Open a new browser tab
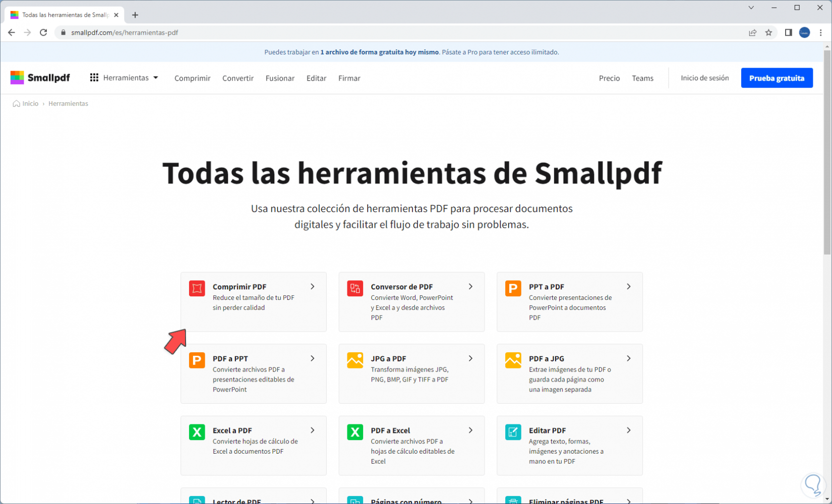The height and width of the screenshot is (504, 832). coord(135,15)
